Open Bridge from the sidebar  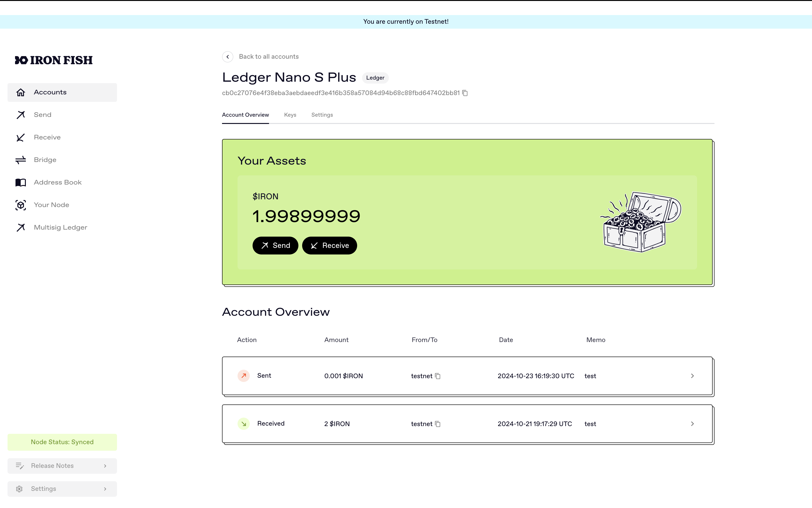[x=45, y=160]
